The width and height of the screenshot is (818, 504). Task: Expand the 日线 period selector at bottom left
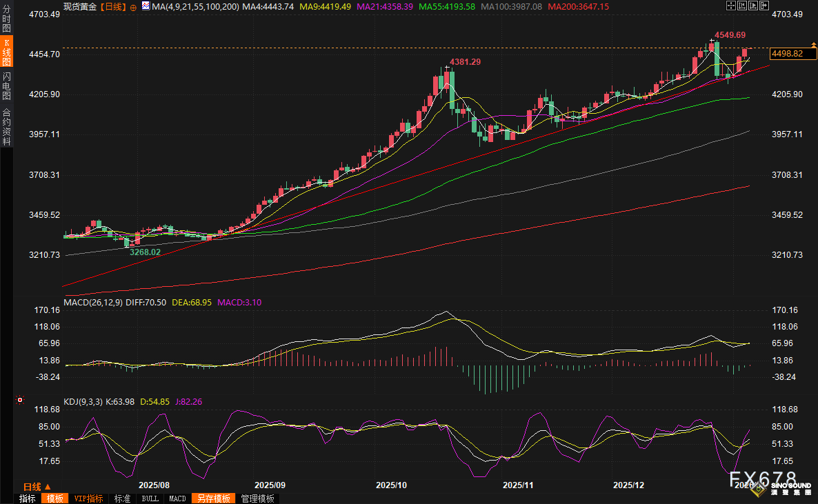37,485
